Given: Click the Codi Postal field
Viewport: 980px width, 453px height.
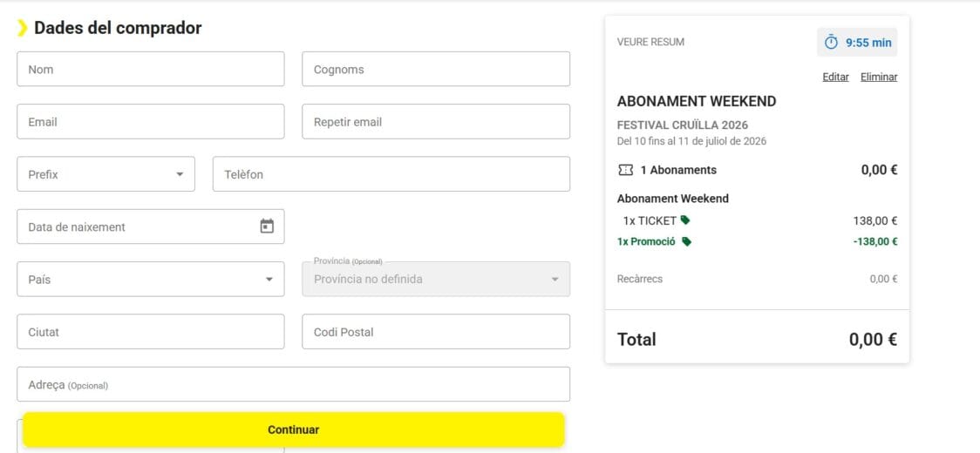Looking at the screenshot, I should 436,331.
